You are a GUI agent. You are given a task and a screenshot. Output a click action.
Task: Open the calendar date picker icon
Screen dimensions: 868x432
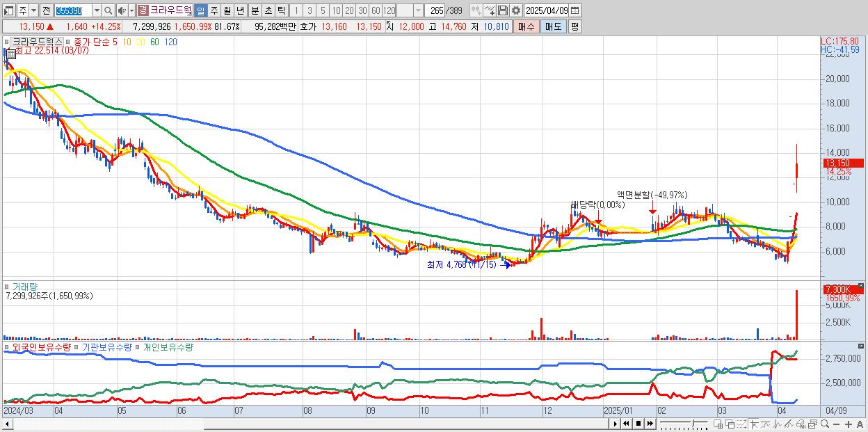[575, 10]
